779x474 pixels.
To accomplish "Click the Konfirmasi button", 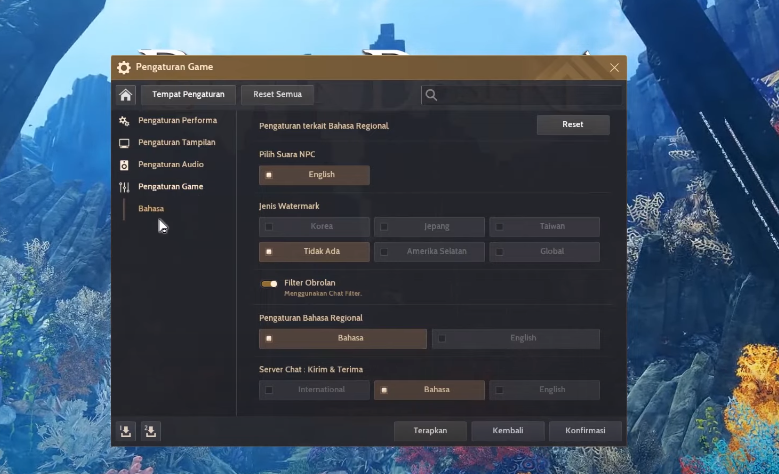I will [585, 431].
